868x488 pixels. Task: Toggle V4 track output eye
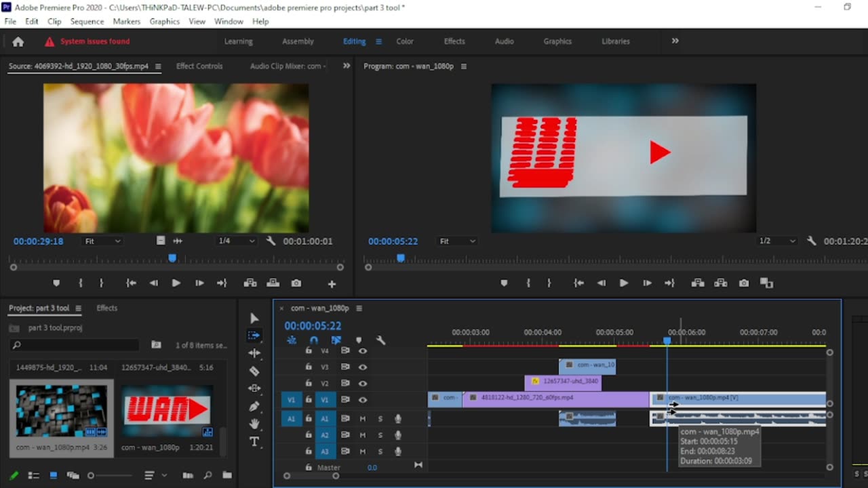[363, 351]
